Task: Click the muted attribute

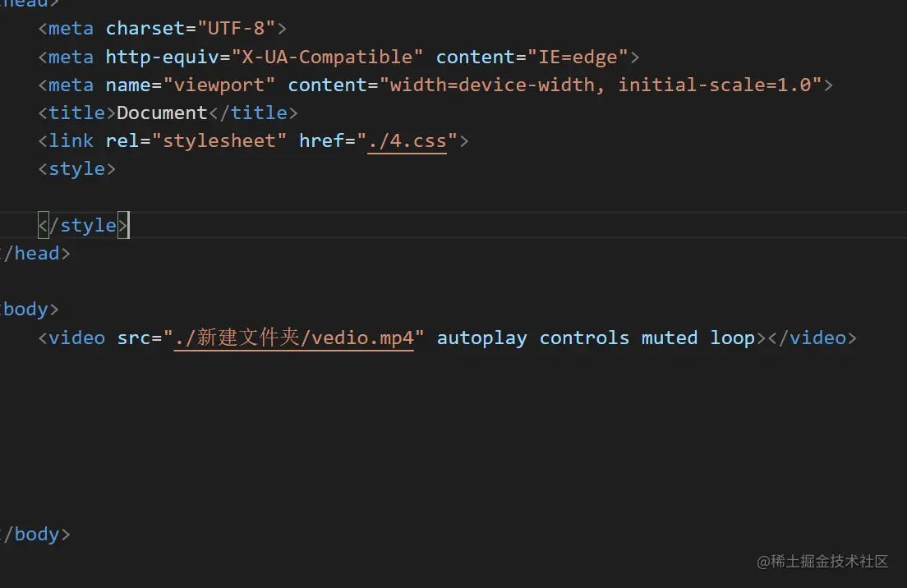Action: [x=669, y=338]
